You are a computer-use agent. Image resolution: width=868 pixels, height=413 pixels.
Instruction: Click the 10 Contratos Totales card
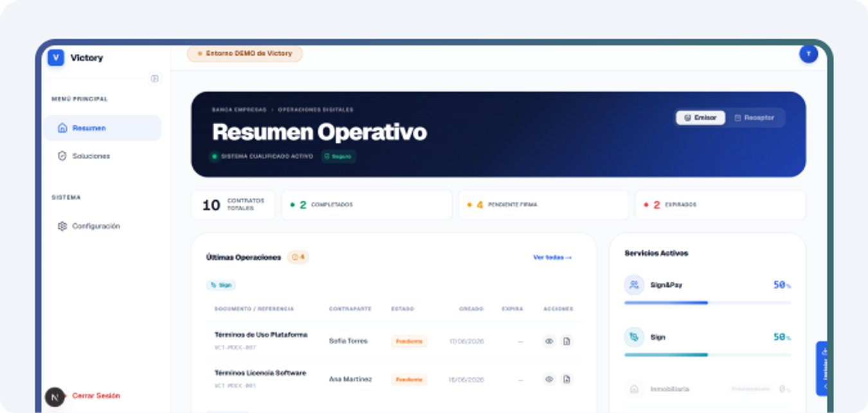click(233, 205)
